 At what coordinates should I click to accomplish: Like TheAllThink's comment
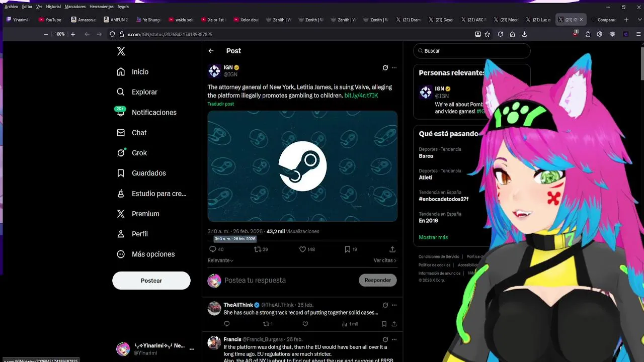tap(305, 324)
